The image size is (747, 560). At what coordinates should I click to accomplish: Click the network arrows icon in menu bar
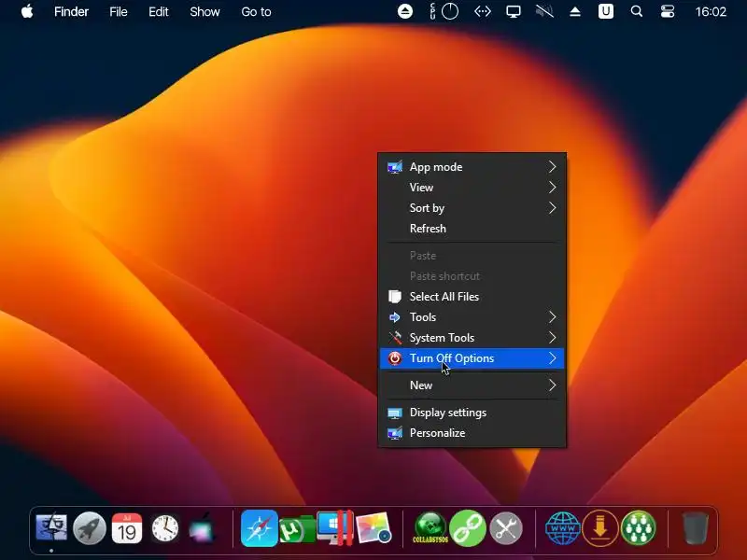tap(483, 11)
